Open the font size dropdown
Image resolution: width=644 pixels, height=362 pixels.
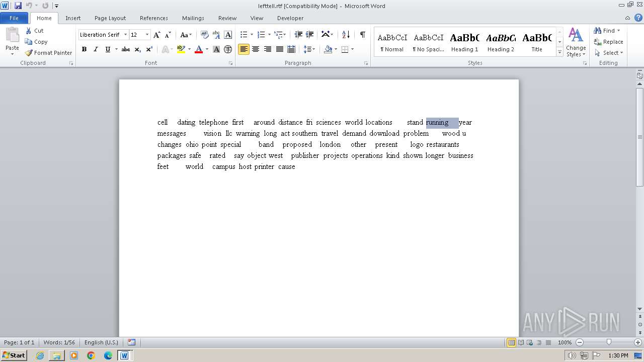coord(147,35)
